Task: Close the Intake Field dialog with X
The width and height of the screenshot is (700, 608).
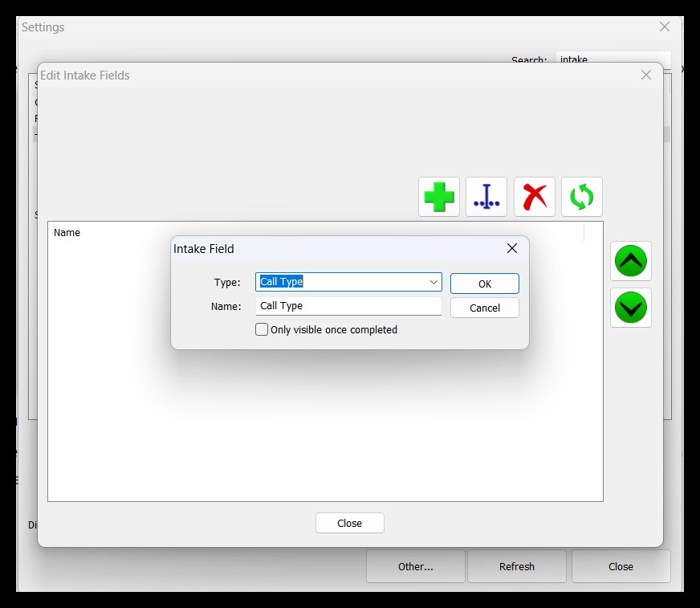Action: tap(512, 248)
